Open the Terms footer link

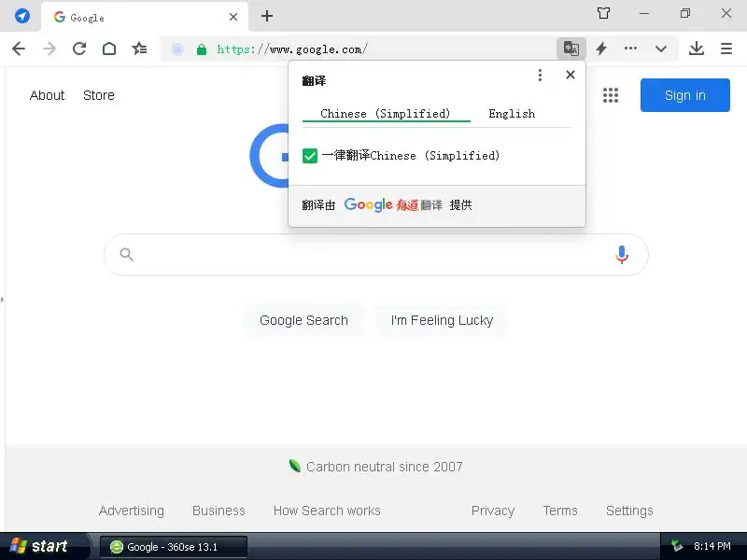[560, 511]
